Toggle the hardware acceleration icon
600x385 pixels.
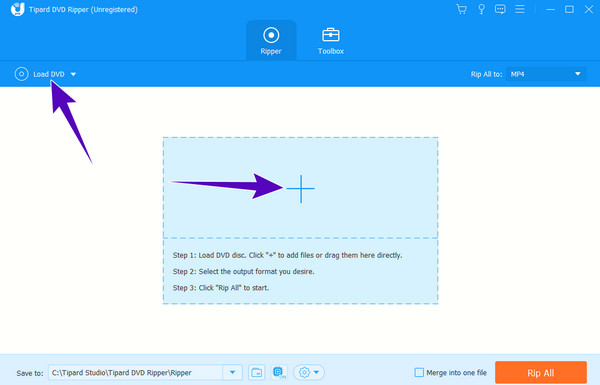coord(279,372)
